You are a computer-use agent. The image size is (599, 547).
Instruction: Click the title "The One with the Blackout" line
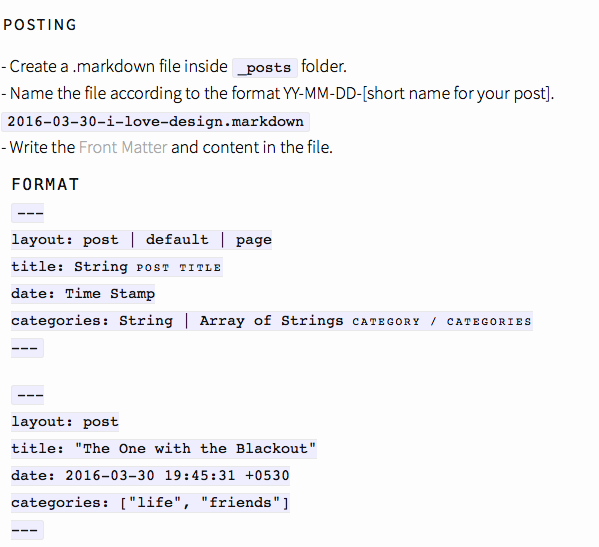click(164, 449)
